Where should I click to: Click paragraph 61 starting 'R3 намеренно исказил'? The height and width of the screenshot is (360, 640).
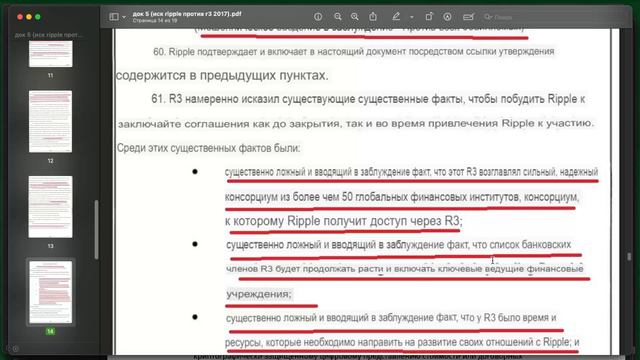[x=368, y=99]
